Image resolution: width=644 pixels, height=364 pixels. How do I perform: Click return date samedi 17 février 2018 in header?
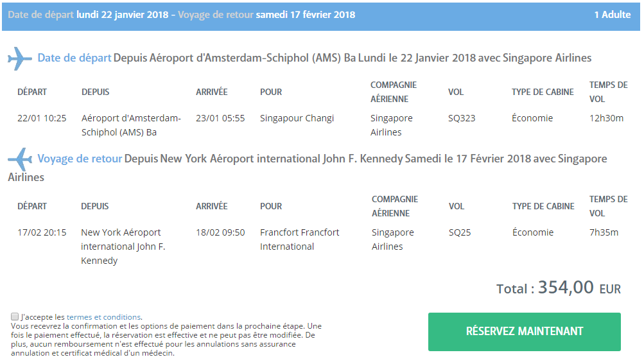click(305, 15)
